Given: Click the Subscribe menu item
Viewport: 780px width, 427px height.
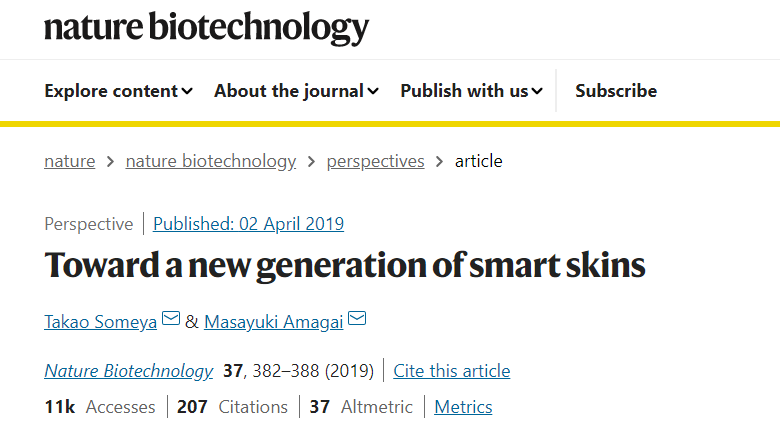Looking at the screenshot, I should point(616,91).
